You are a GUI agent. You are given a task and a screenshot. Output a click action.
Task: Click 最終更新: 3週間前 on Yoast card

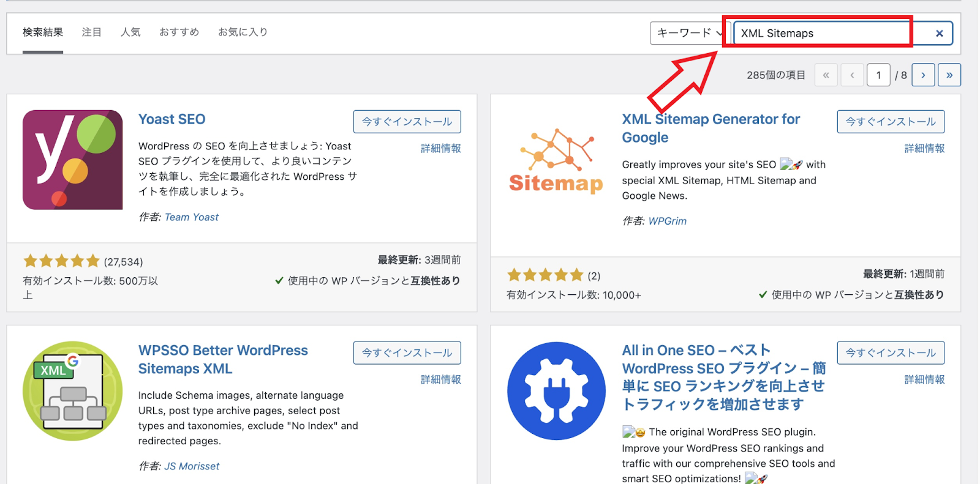[x=419, y=260]
